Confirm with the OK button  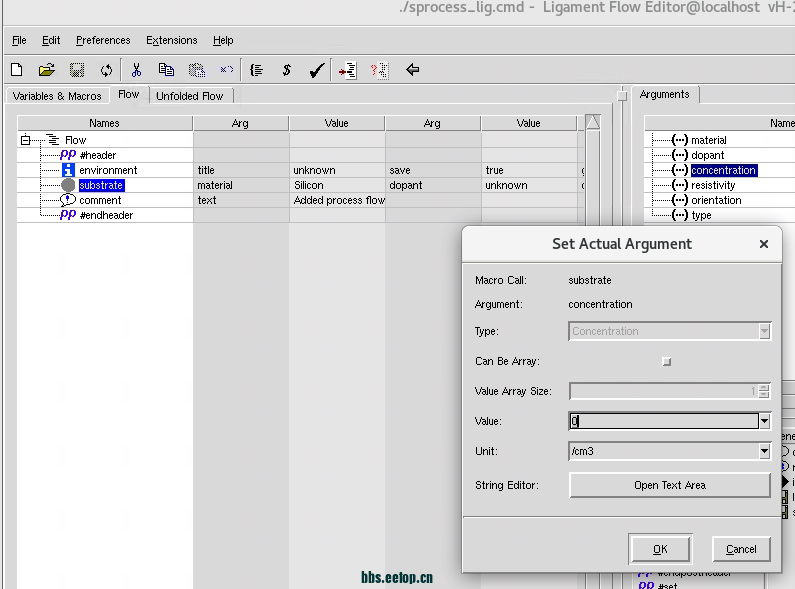tap(660, 549)
